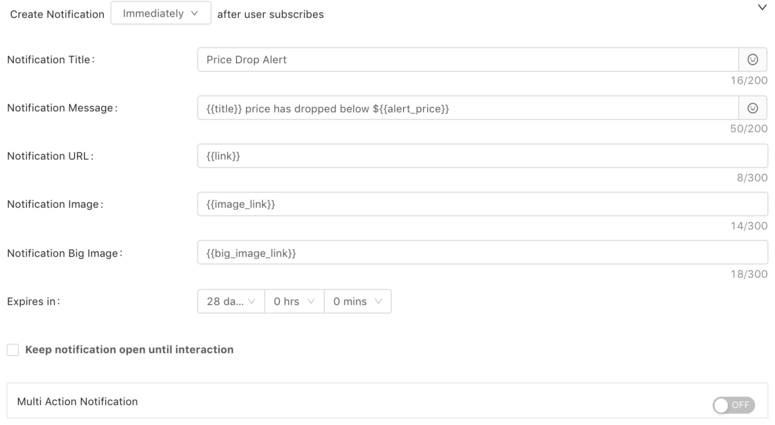Click the Notification URL label
This screenshot has height=425, width=775.
[x=50, y=156]
